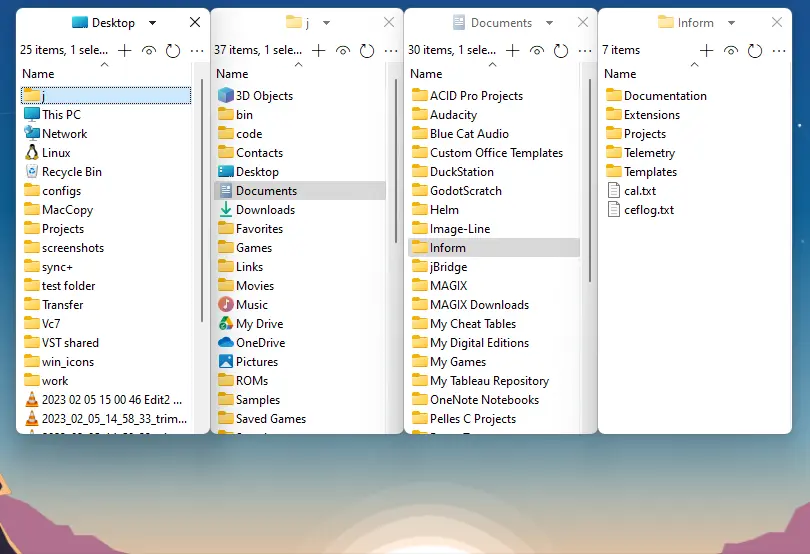Select ROMs folder in j window

[243, 381]
